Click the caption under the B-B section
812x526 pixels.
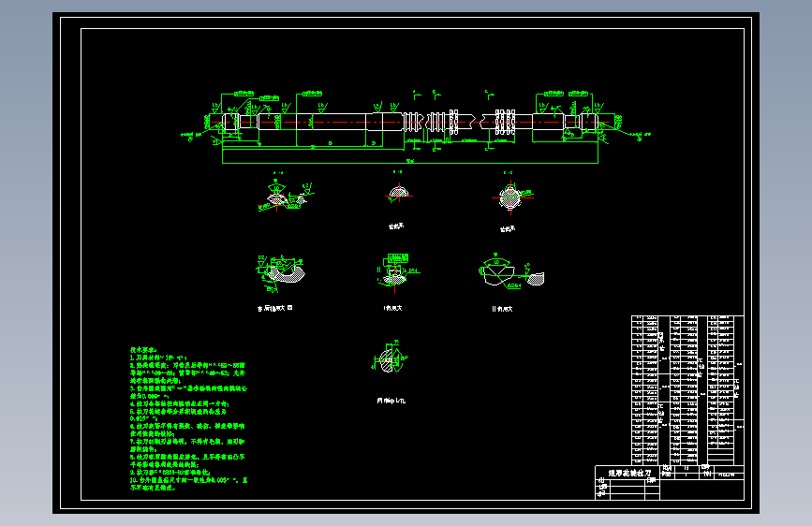[396, 226]
